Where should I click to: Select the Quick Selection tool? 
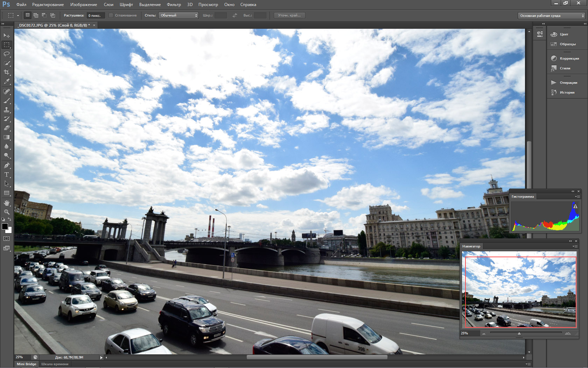(x=7, y=63)
